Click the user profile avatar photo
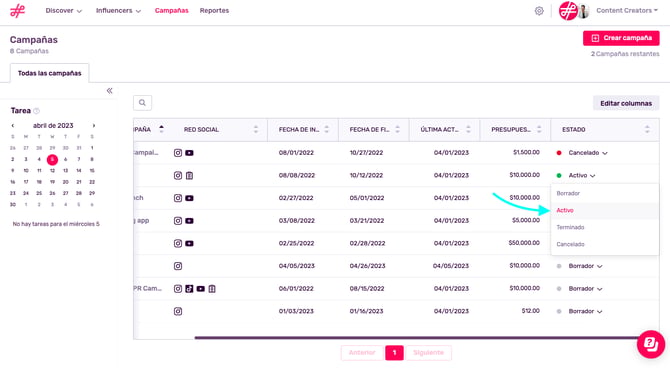 584,11
